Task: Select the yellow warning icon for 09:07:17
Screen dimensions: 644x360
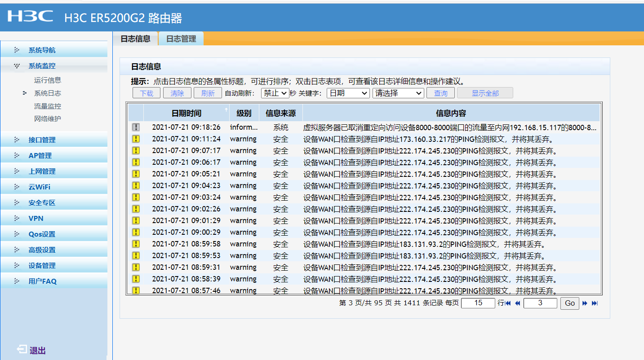Action: (136, 151)
